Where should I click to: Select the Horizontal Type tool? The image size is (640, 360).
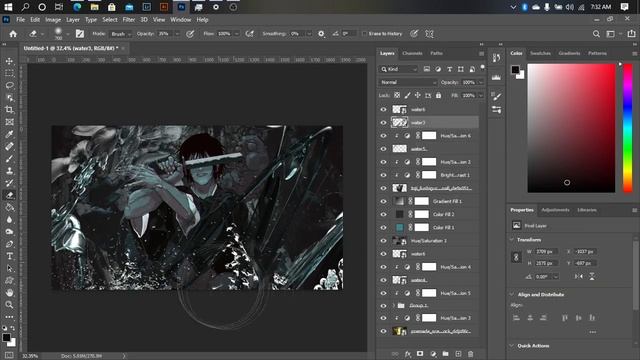coord(9,256)
